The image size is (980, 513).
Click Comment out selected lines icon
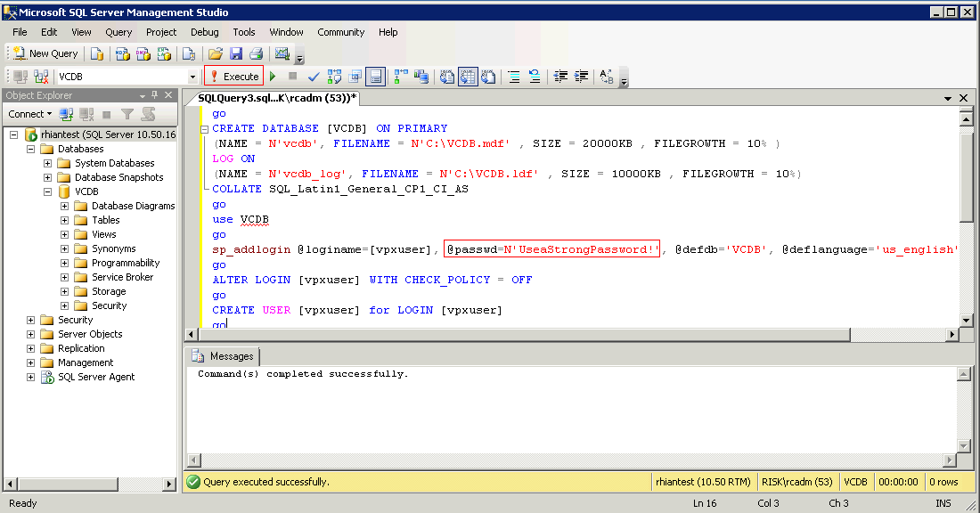point(514,77)
